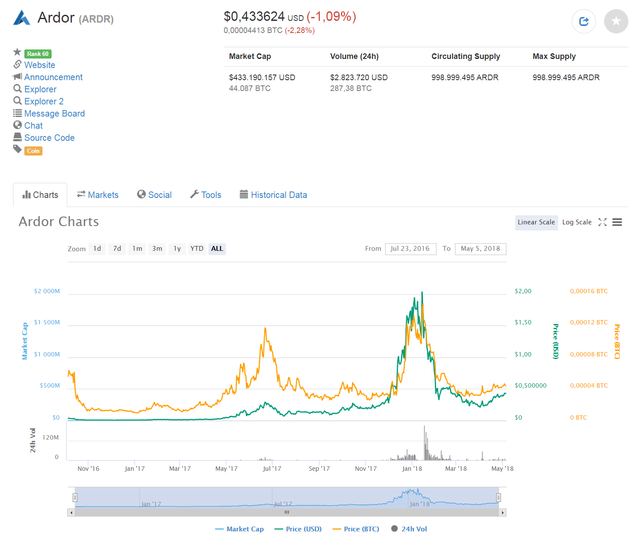Click the navigator horizontal scrollbar thumb
The width and height of the screenshot is (640, 539).
click(287, 512)
